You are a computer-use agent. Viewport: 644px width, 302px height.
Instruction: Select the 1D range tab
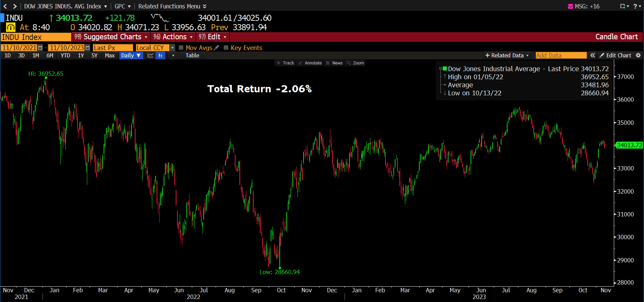point(7,55)
